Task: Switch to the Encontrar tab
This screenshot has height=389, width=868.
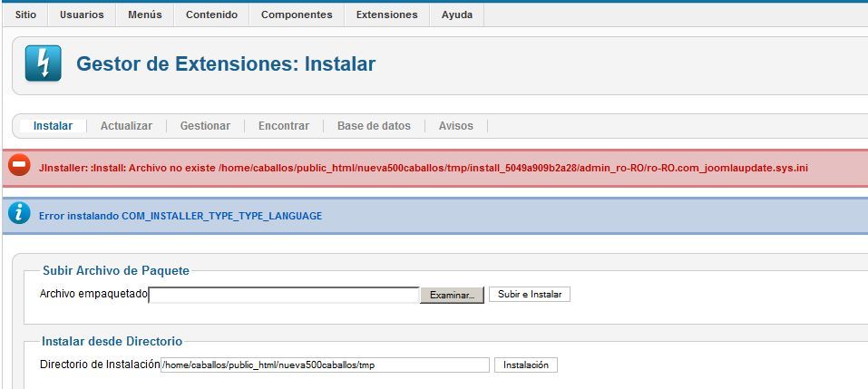Action: pyautogui.click(x=283, y=126)
